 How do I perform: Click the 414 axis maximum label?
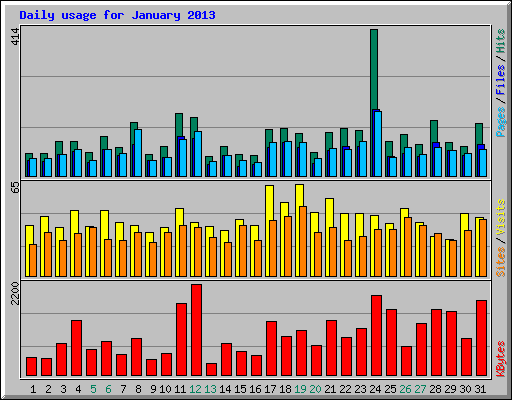[x=15, y=37]
